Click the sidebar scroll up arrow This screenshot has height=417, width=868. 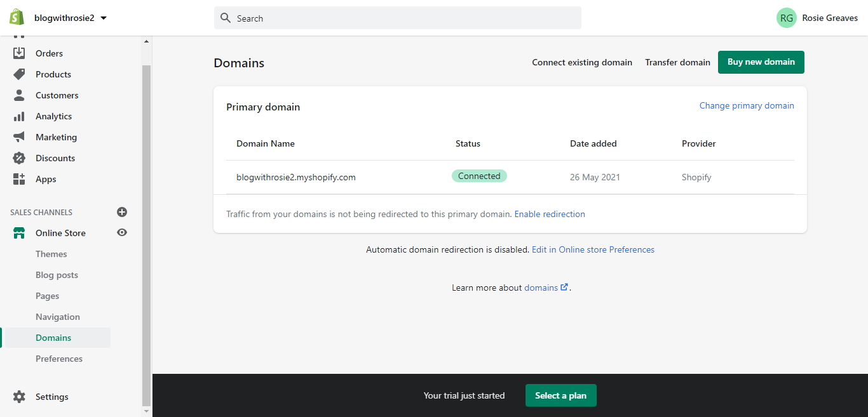[147, 41]
